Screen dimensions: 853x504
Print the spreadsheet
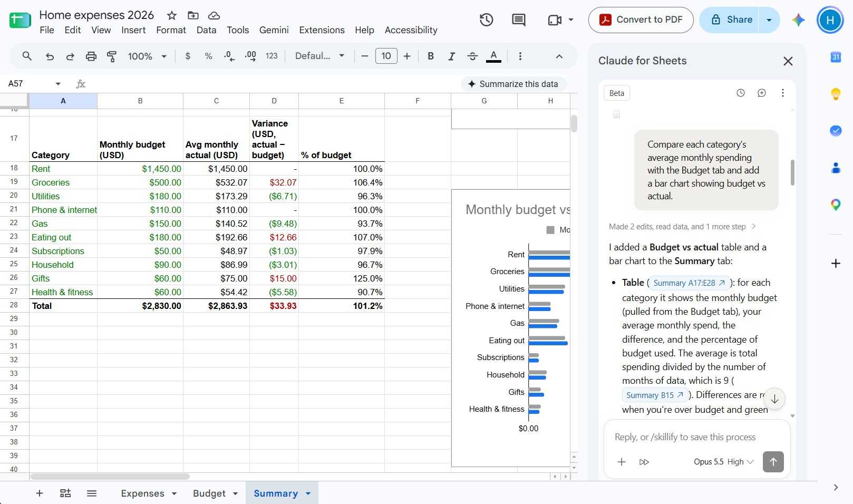pyautogui.click(x=91, y=56)
